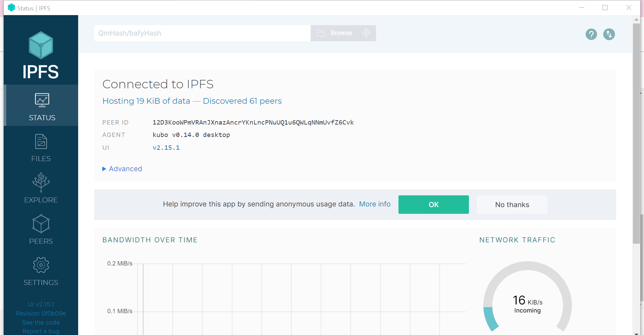Click the Discovered 61 peers link

(x=242, y=101)
